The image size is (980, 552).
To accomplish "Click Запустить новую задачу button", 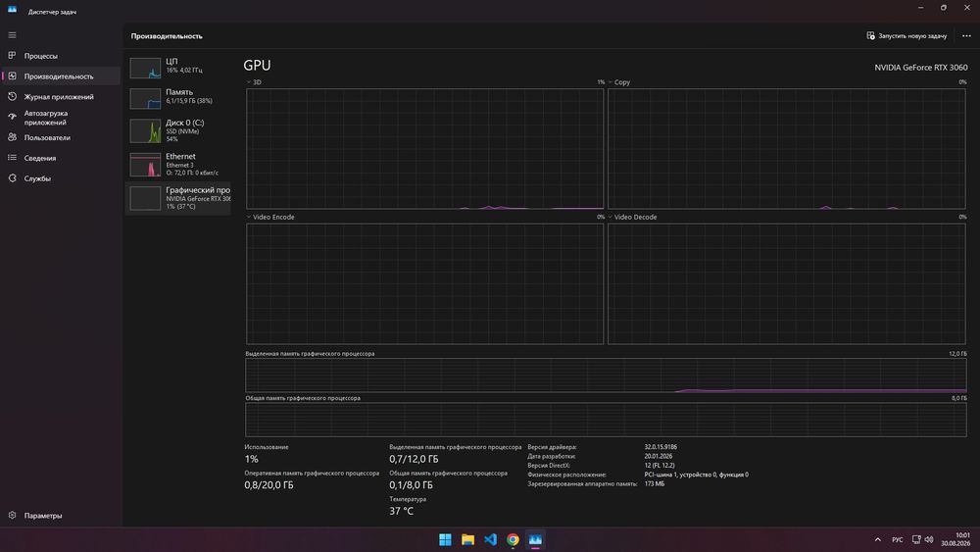I will click(906, 36).
